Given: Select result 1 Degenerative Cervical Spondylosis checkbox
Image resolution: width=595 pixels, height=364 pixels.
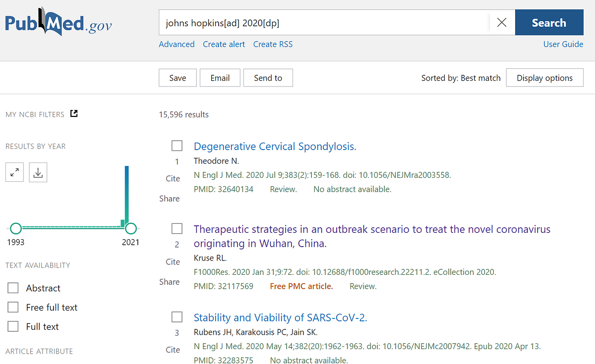Looking at the screenshot, I should coord(177,146).
